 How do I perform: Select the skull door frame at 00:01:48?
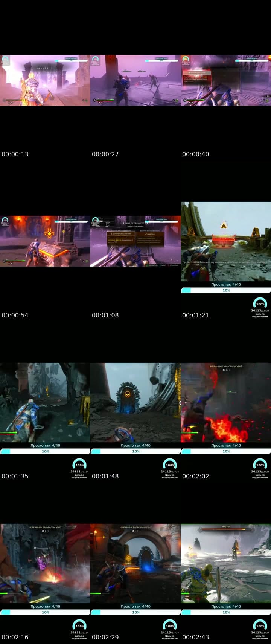[135, 402]
